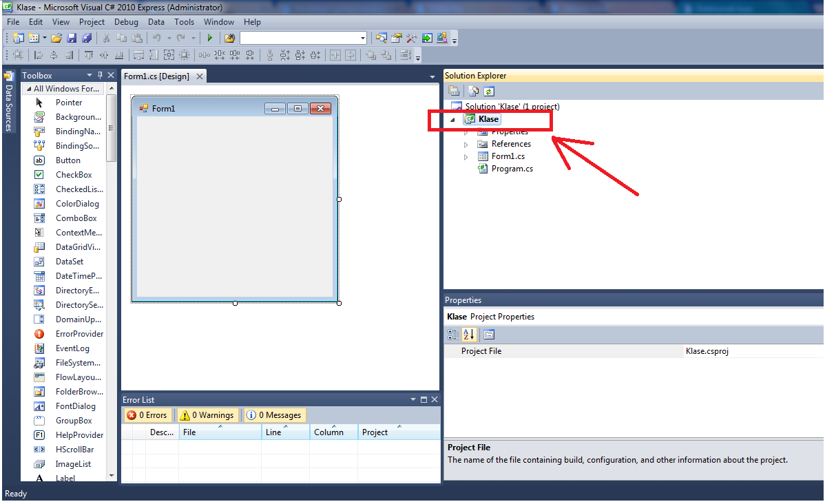Click the Align Lefts layout icon
This screenshot has width=825, height=504.
point(39,55)
